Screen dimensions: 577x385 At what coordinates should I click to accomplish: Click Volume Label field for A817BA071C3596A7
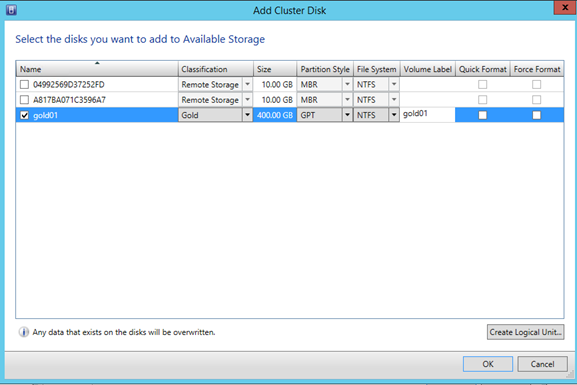tap(428, 100)
